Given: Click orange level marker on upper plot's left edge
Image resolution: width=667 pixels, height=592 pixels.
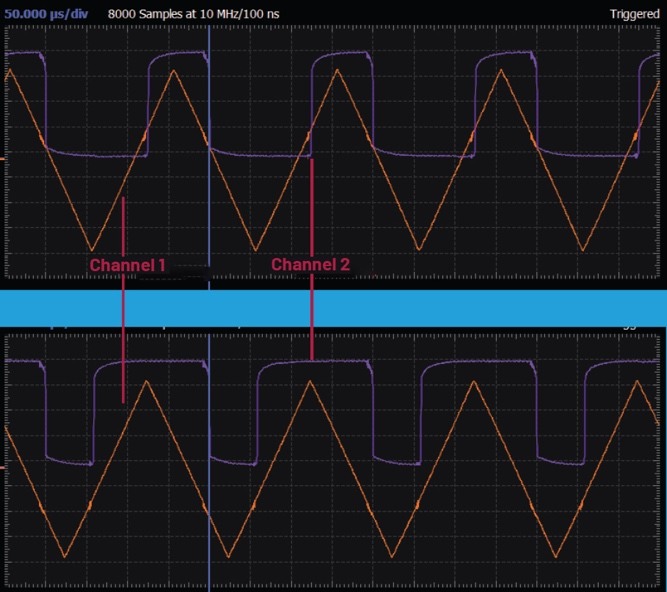Looking at the screenshot, I should click(x=3, y=158).
